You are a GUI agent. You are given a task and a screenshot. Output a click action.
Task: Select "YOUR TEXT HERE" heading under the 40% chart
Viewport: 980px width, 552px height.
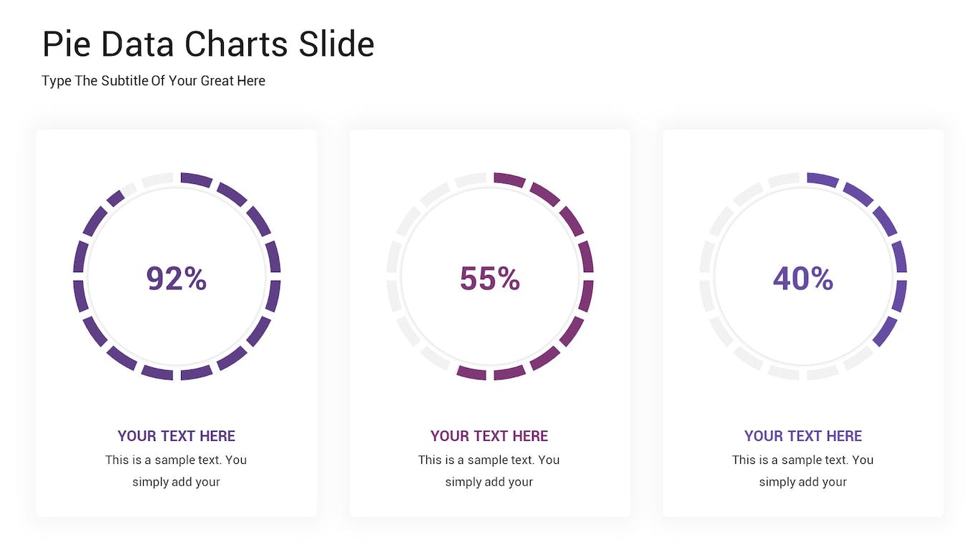[x=803, y=436]
